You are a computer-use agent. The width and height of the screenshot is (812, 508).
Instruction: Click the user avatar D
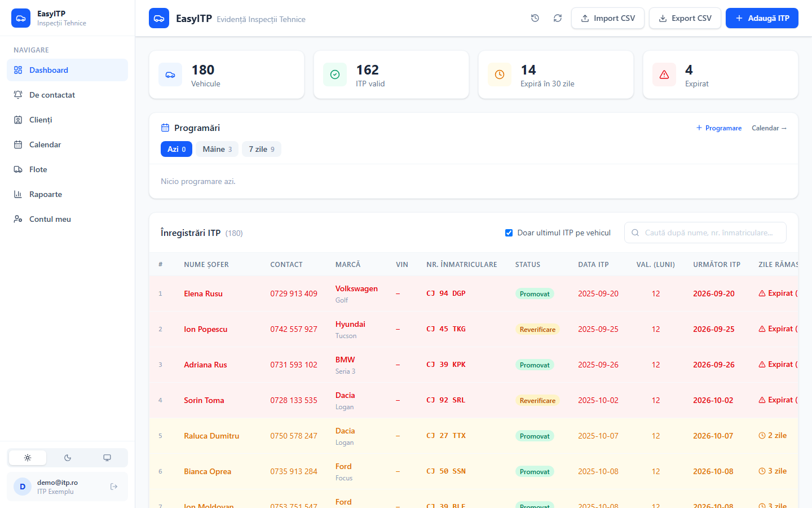[23, 487]
